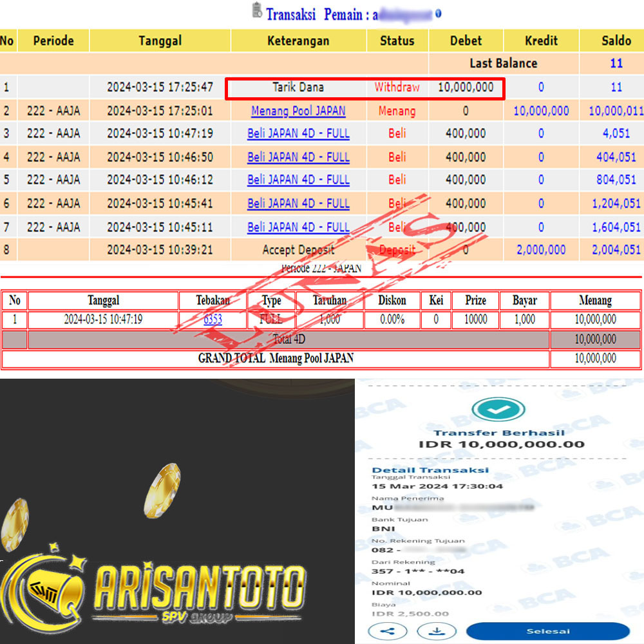
Task: Click the 6353 tebakan link
Action: [x=213, y=319]
